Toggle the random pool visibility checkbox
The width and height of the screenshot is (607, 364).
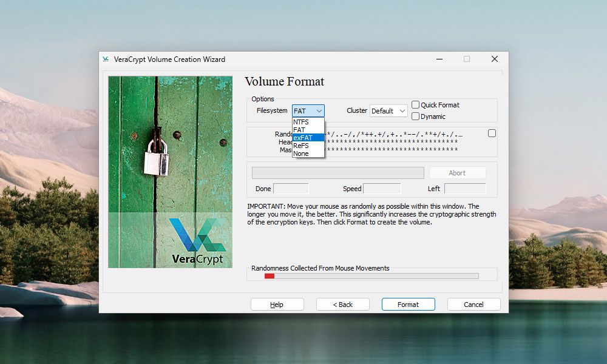click(492, 133)
